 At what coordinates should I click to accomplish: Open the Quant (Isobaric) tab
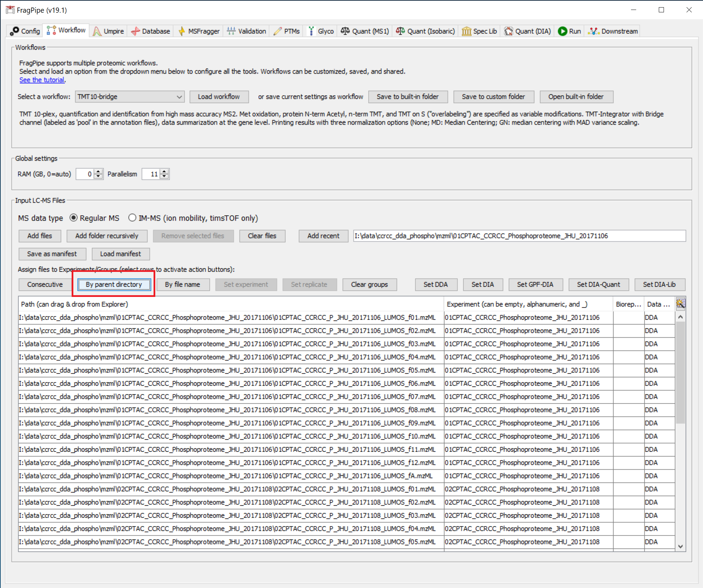[x=426, y=31]
